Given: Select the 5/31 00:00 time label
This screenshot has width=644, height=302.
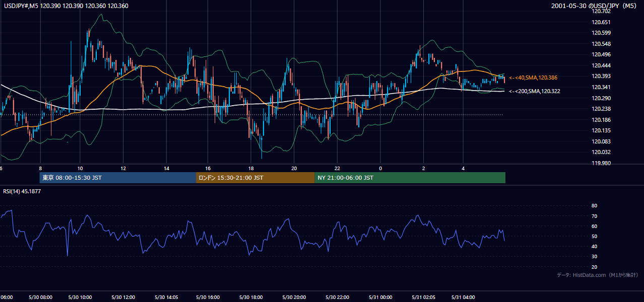Looking at the screenshot, I should (380, 297).
